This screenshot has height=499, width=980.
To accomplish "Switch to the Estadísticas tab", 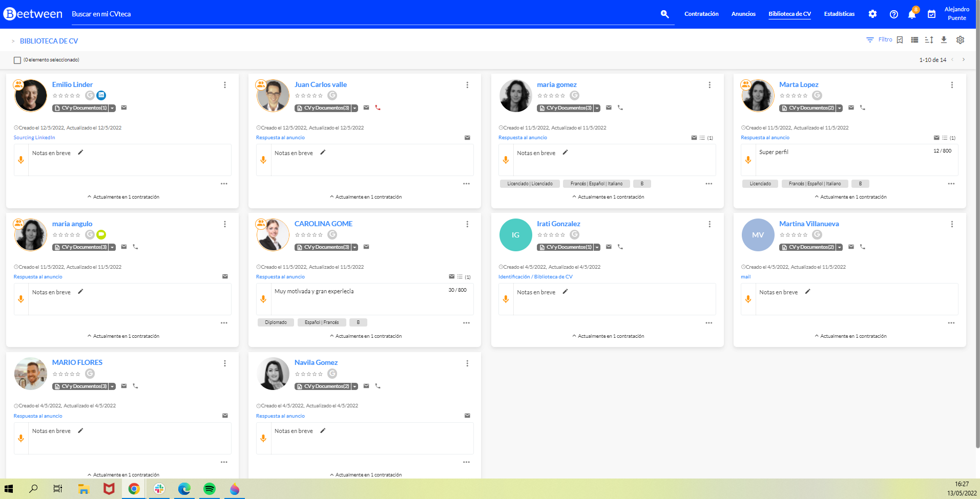I will point(839,14).
